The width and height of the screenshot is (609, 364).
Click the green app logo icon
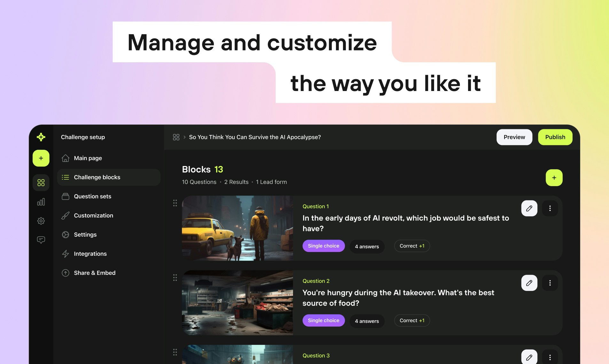tap(41, 137)
